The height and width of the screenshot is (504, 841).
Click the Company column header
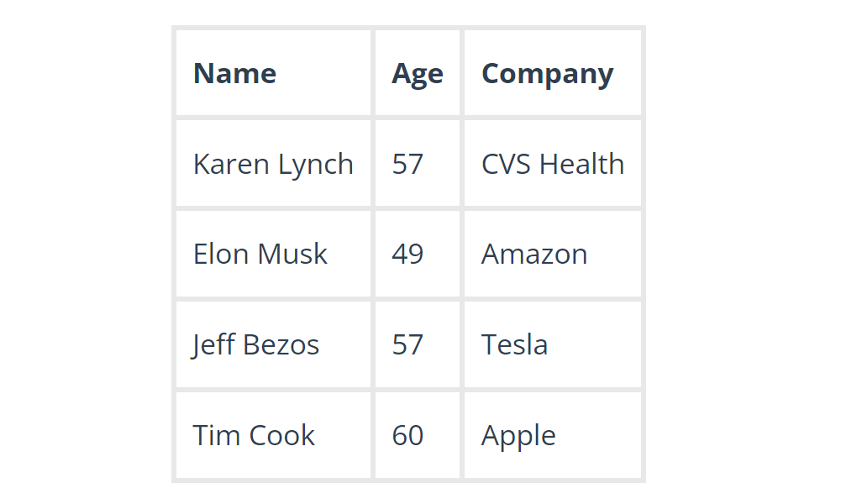[x=547, y=74]
